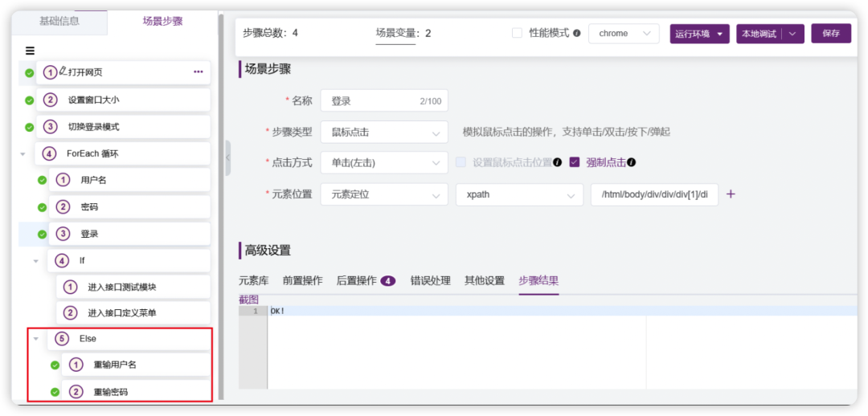Select the 进入接口定义菜单 step
Screen dimensions: 868x416
click(x=133, y=313)
